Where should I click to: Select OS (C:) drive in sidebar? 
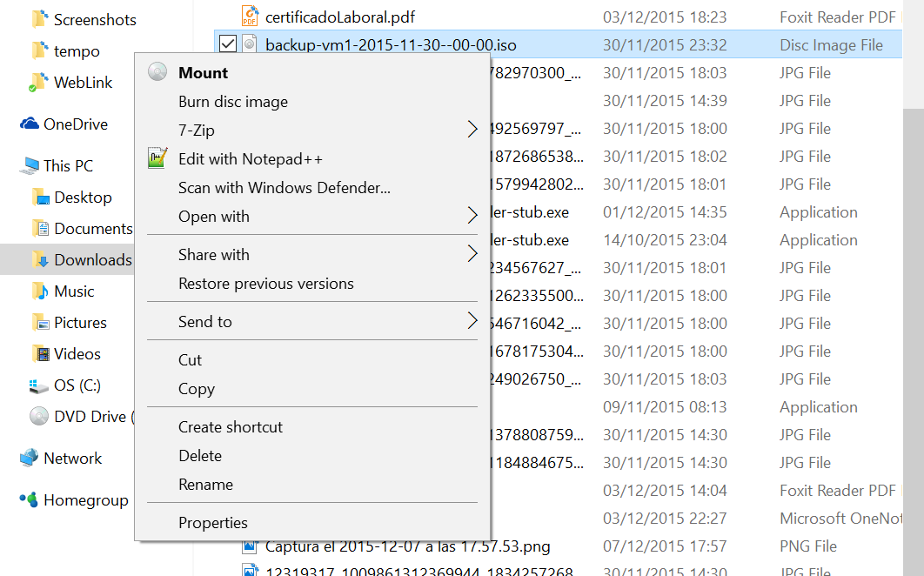click(x=77, y=385)
